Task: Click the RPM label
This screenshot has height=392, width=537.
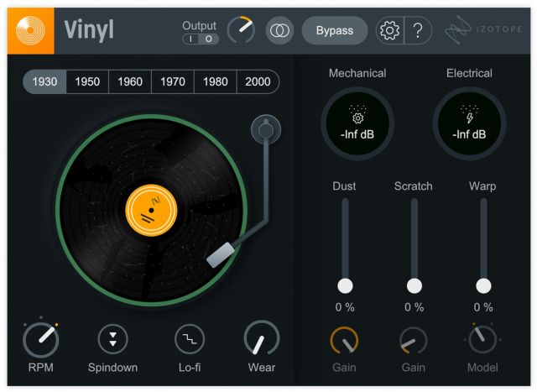Action: [41, 368]
